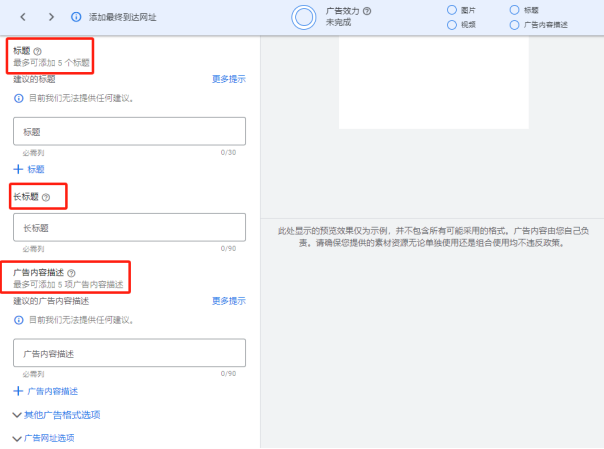Click 建议的广告内容描述 label
This screenshot has width=604, height=449.
coord(51,301)
